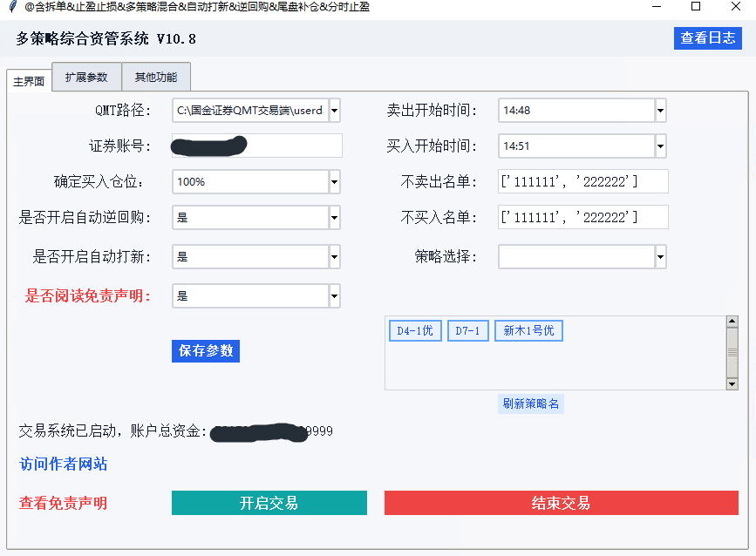Open the 策略选择 dropdown

(x=582, y=257)
